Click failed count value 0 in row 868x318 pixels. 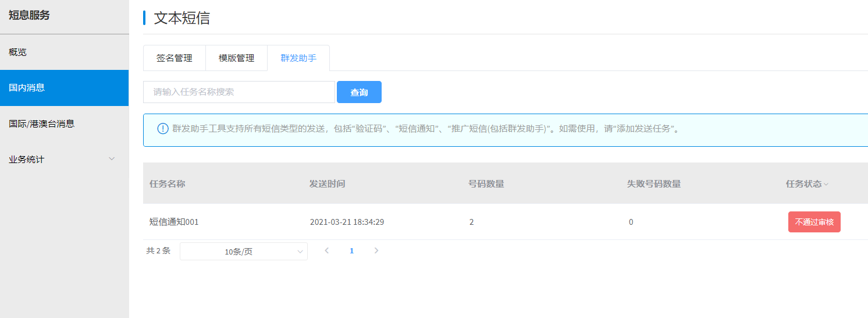coord(631,222)
